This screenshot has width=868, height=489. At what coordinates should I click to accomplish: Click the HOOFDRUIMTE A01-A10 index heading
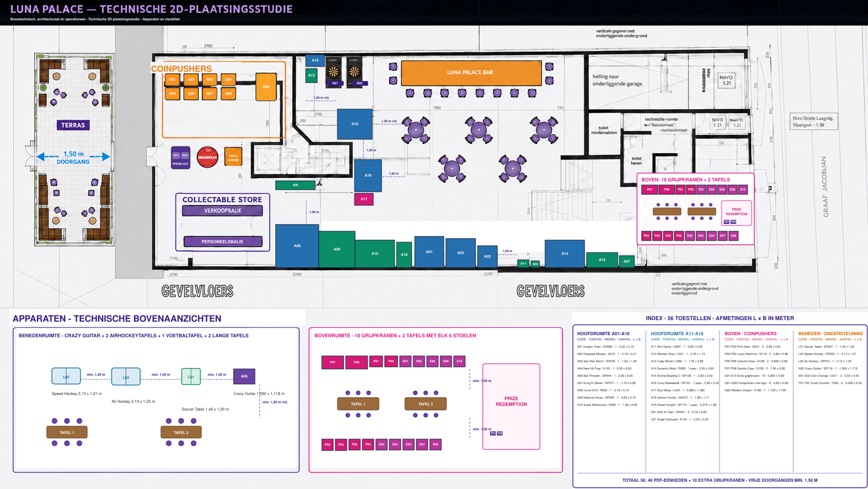tap(603, 334)
